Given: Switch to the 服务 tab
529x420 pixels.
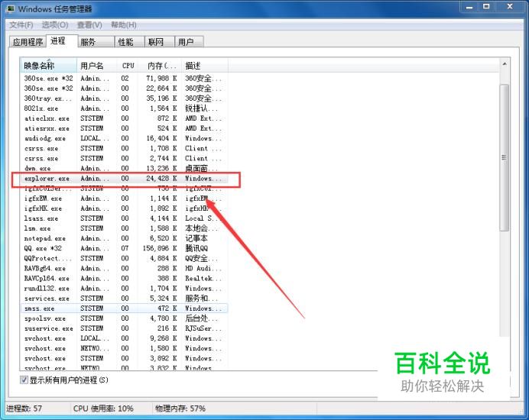Looking at the screenshot, I should [96, 42].
